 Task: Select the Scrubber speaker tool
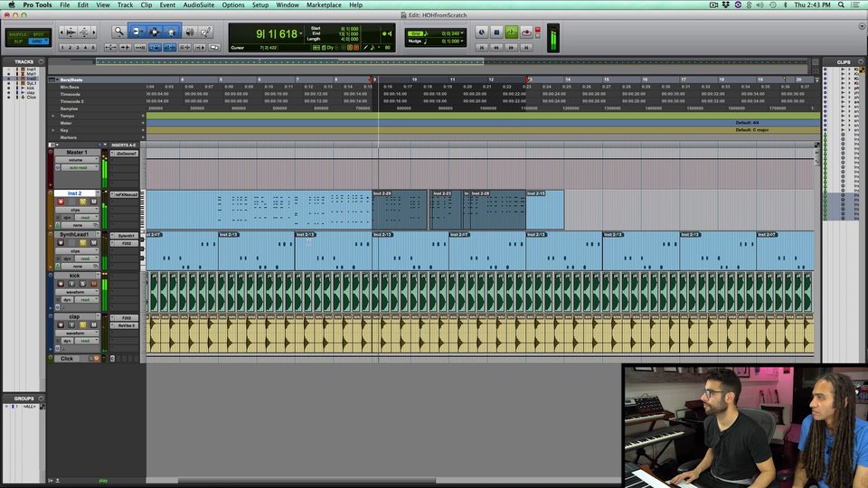(x=190, y=32)
